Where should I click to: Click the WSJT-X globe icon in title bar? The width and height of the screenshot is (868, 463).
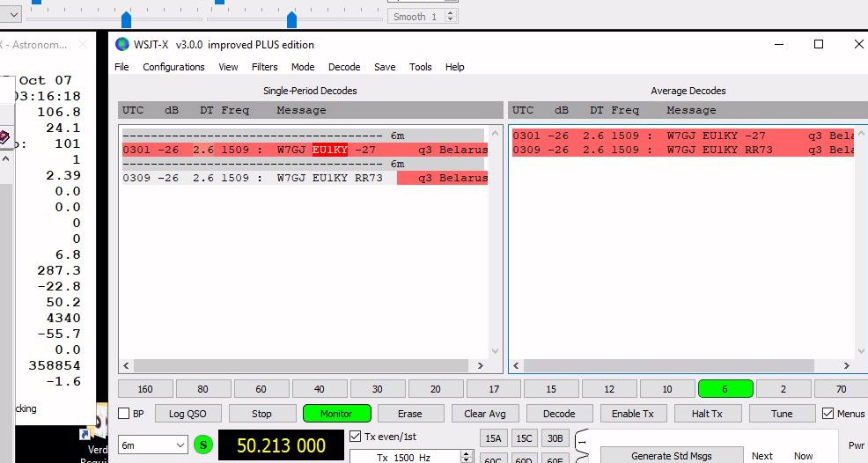(121, 45)
